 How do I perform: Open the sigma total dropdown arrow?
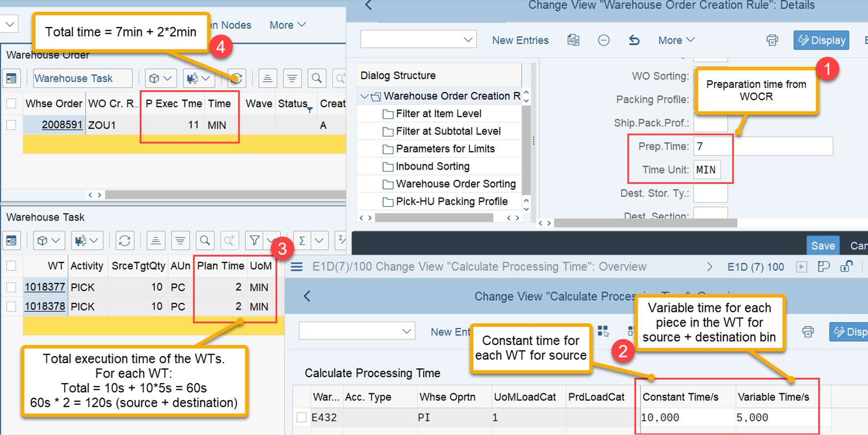(319, 241)
